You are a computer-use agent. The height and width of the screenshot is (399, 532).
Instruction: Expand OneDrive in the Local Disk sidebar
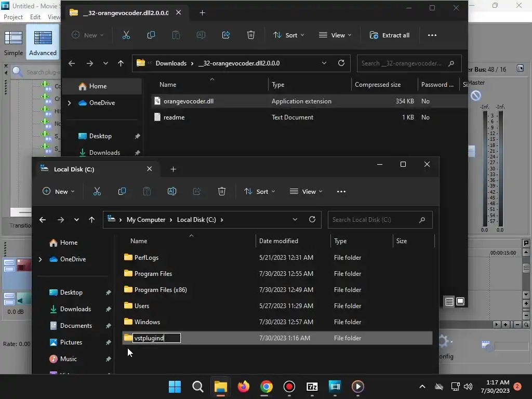(x=40, y=259)
